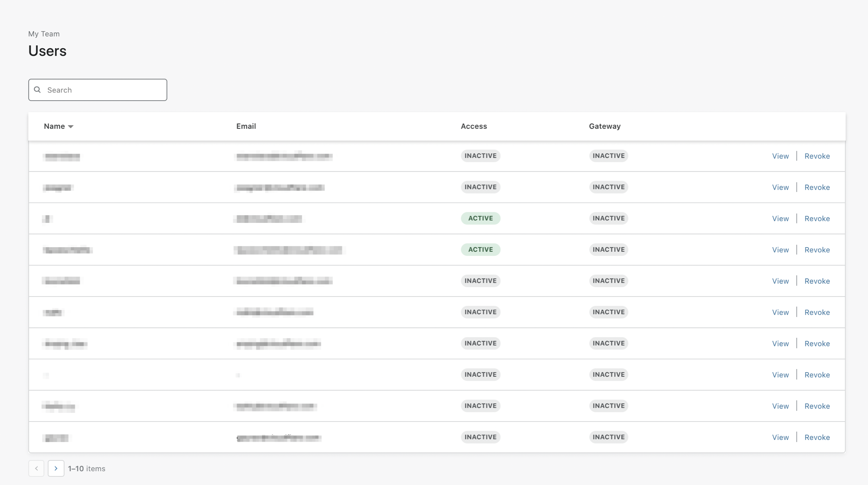Viewport: 868px width, 485px height.
Task: Click the Access column header
Action: [x=474, y=126]
